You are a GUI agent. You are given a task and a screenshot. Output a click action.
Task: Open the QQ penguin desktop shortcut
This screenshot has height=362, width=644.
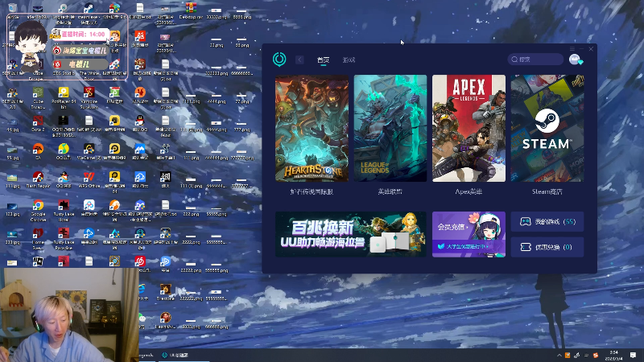(139, 124)
